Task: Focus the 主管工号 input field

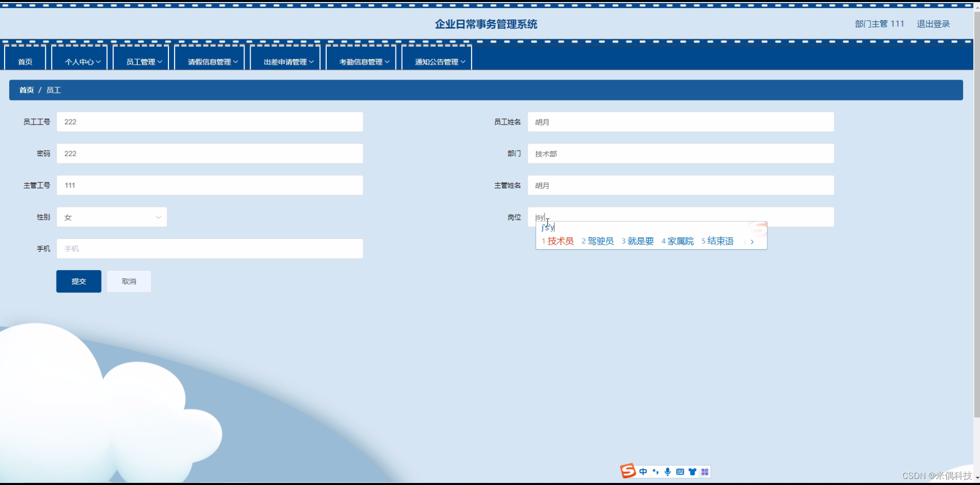Action: click(x=210, y=185)
